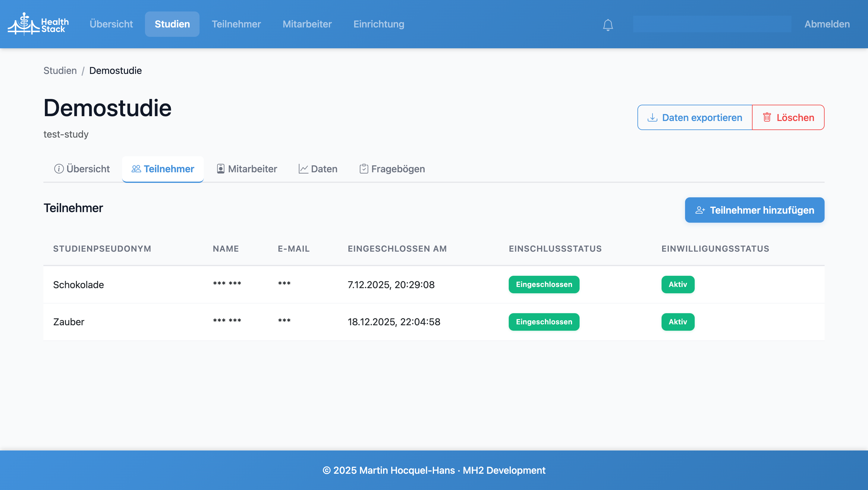868x490 pixels.
Task: Click the Studien breadcrumb link
Action: (60, 71)
